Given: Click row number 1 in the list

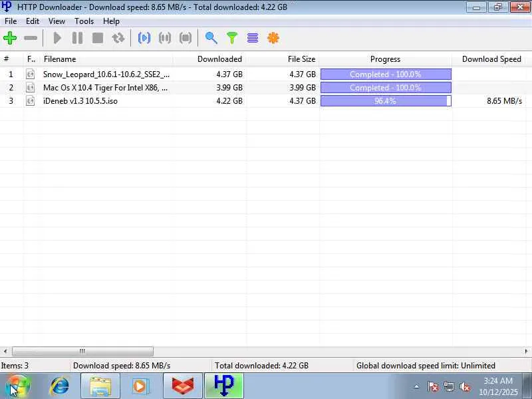Looking at the screenshot, I should (11, 74).
